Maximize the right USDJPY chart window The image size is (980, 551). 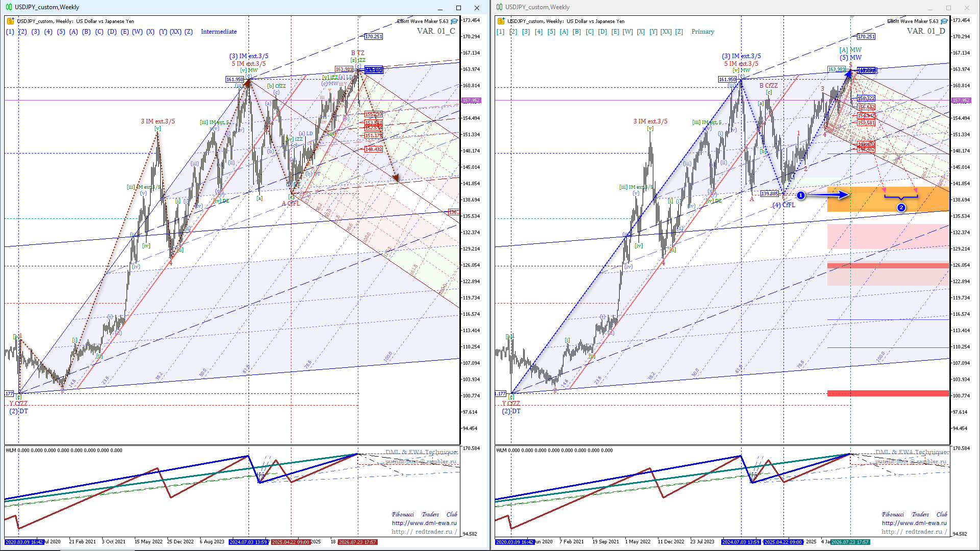(x=948, y=8)
